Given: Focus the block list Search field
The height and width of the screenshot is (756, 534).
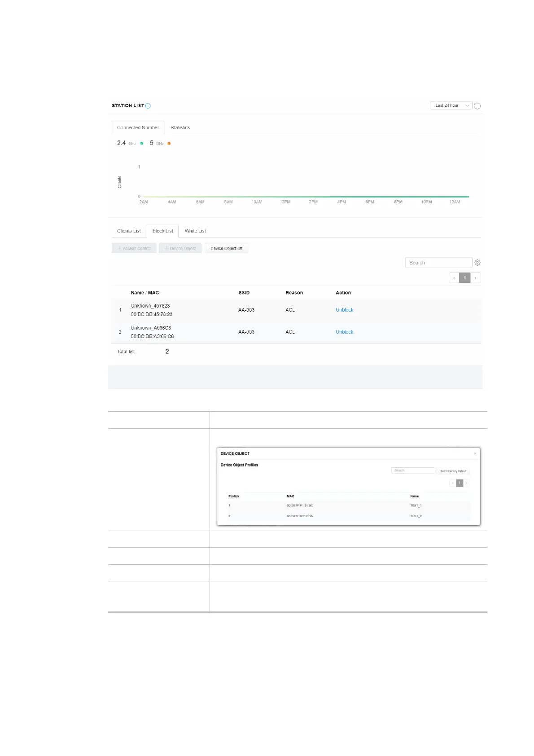Looking at the screenshot, I should coord(438,263).
